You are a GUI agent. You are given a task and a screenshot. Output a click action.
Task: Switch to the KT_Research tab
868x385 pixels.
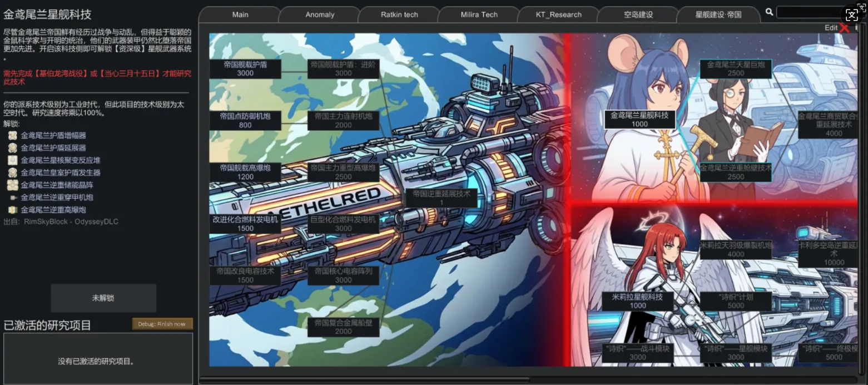pos(558,14)
